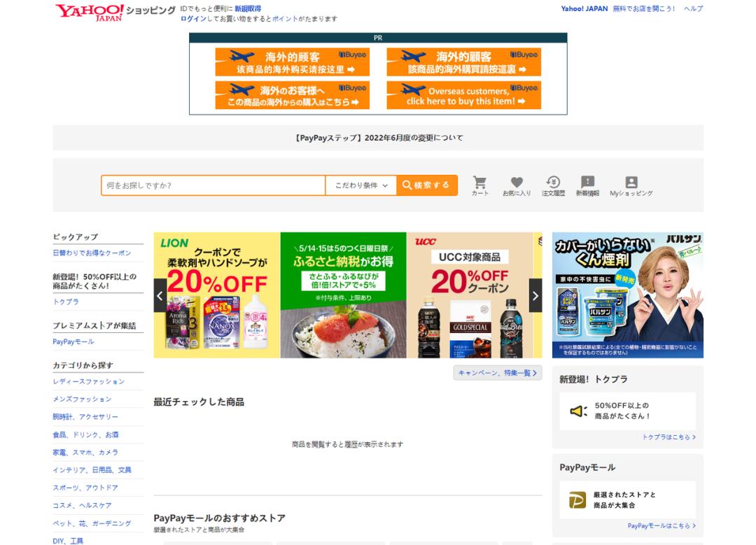Open the Simplified Chinese Buyee overseas banner
The image size is (756, 545).
coord(292,62)
